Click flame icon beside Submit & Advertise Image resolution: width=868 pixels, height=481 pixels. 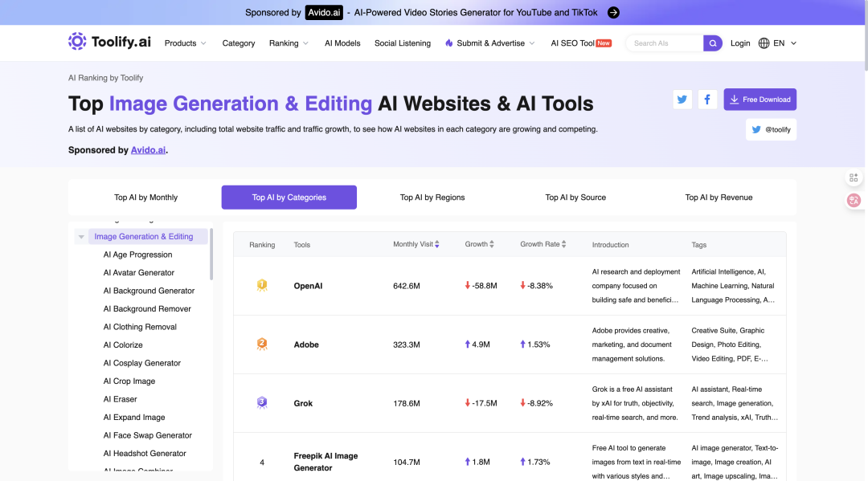click(449, 43)
